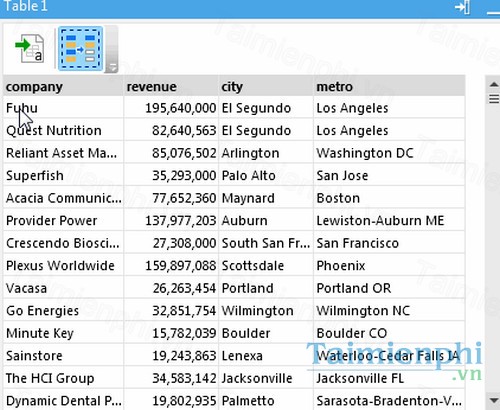
Task: Click the import data icon with green arrow
Action: point(30,49)
